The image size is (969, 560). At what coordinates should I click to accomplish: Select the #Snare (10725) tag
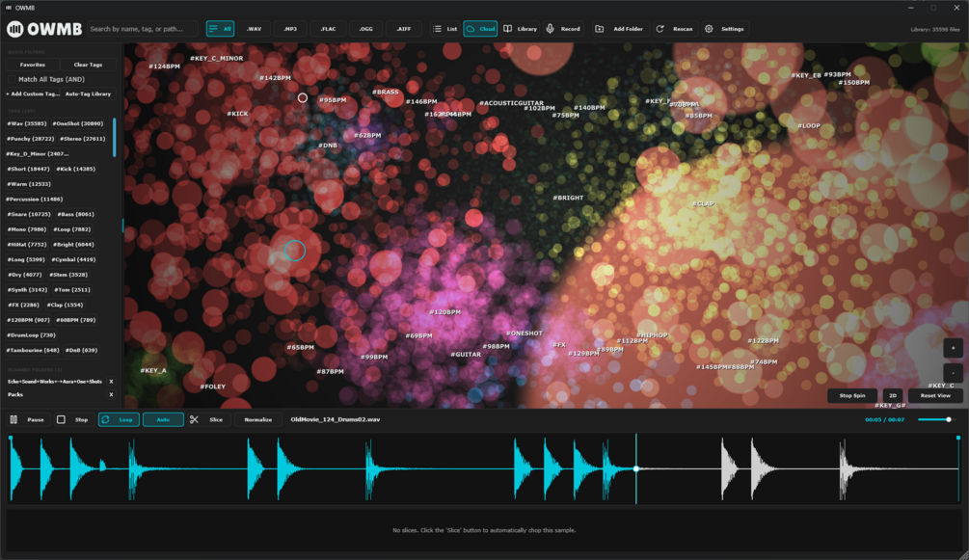[29, 214]
